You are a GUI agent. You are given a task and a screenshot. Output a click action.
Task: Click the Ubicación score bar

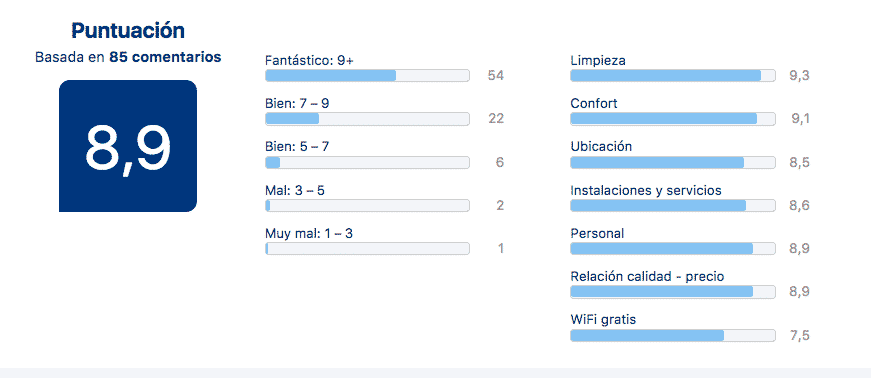(x=673, y=162)
